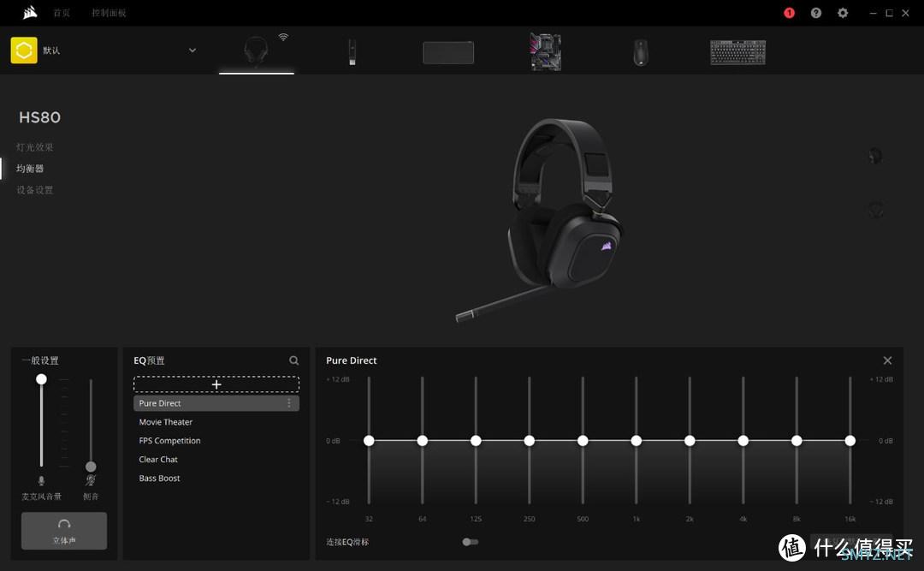Click lower headset view icon at right

876,209
